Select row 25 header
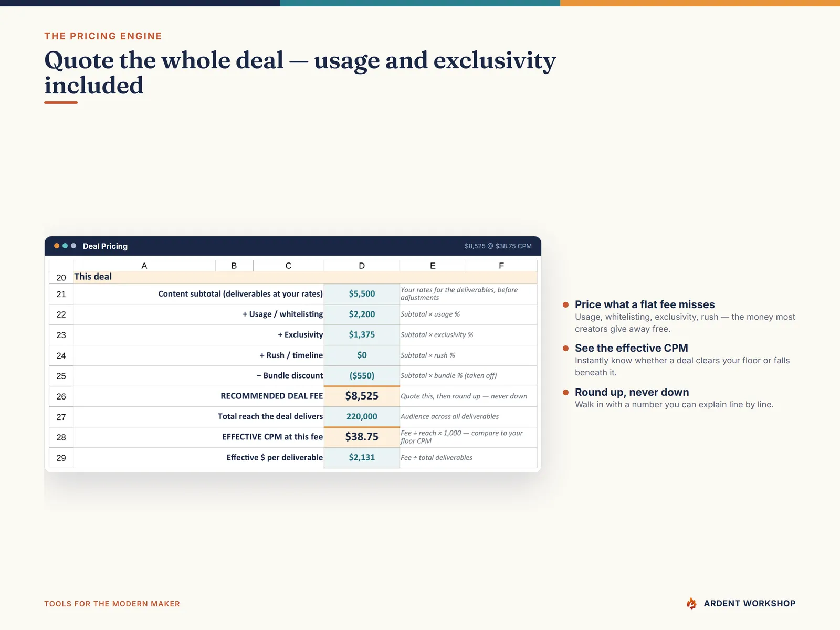The width and height of the screenshot is (840, 630). (x=61, y=376)
